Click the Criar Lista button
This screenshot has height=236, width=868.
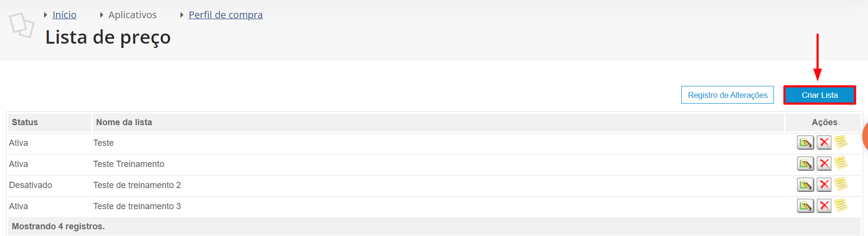coord(820,95)
